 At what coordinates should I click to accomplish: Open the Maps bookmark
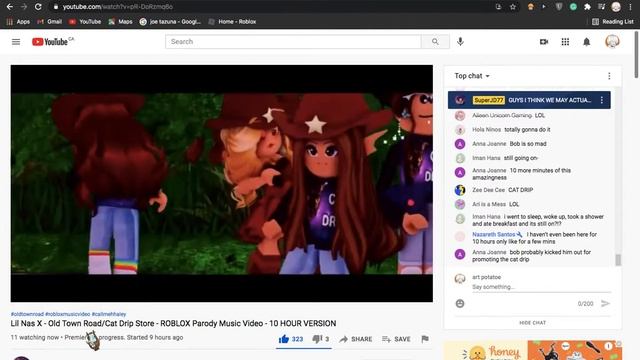click(120, 22)
